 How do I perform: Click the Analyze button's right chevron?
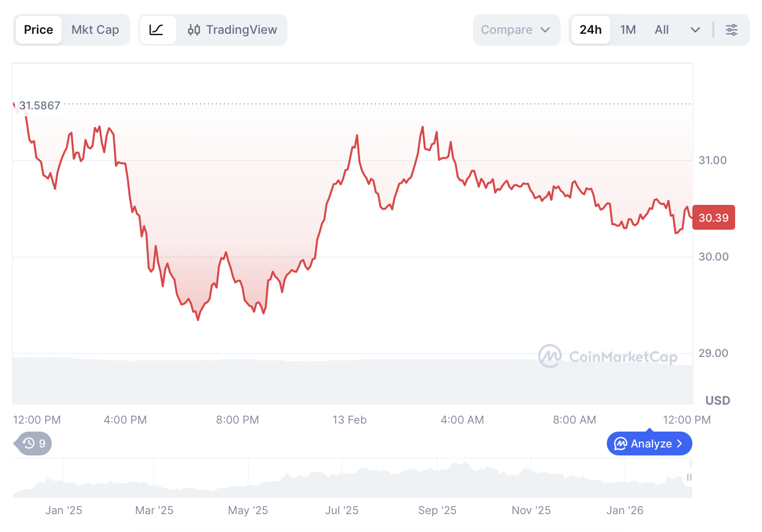(x=679, y=443)
